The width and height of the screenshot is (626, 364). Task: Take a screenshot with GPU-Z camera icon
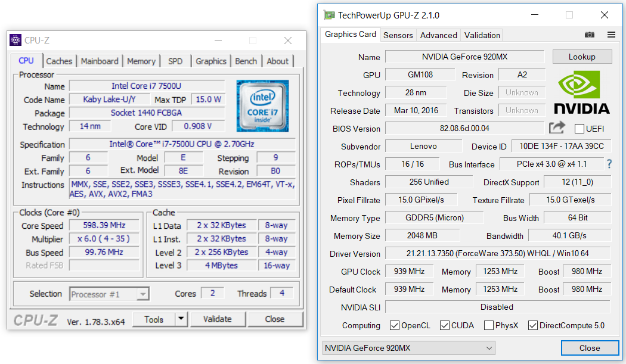tap(589, 35)
